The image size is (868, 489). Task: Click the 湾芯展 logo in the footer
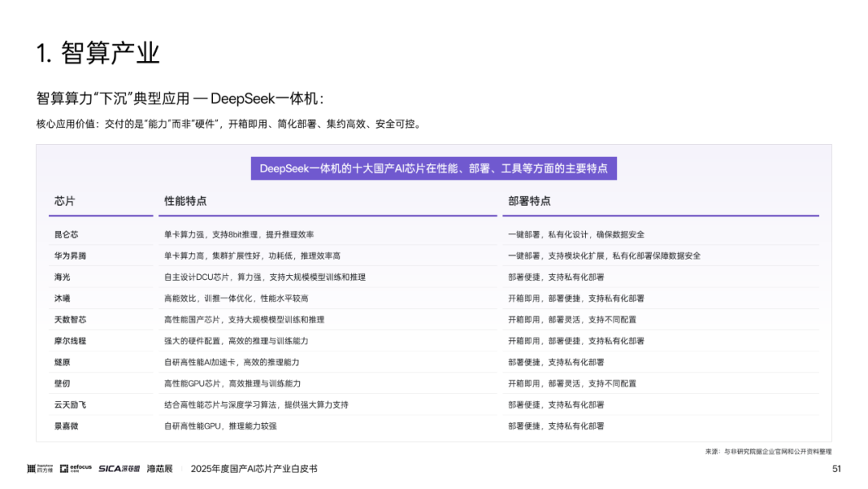pyautogui.click(x=159, y=469)
